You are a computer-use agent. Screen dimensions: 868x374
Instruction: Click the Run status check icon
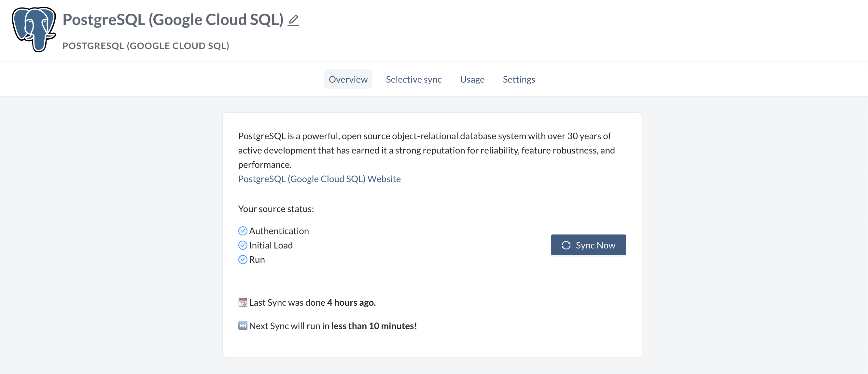[243, 260]
